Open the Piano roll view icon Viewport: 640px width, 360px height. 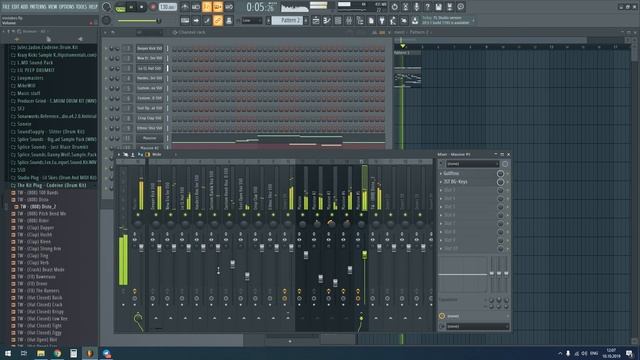point(327,20)
